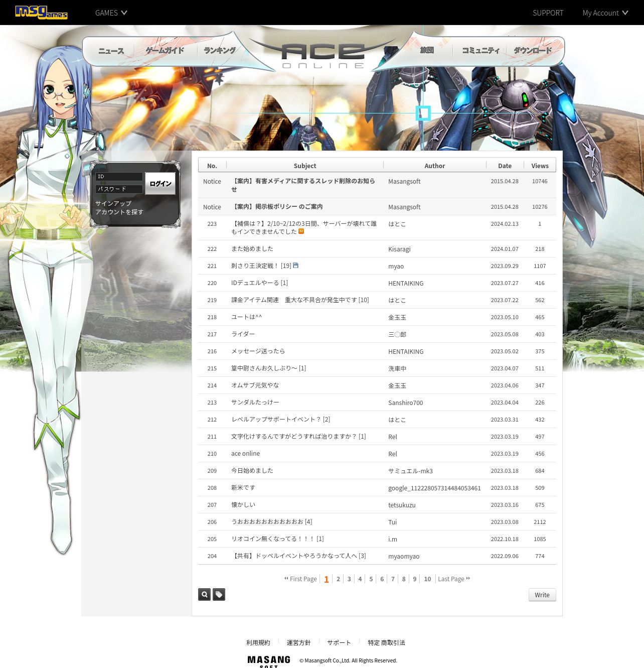This screenshot has width=644, height=668.
Task: Open post 222 また始めました
Action: click(x=252, y=249)
